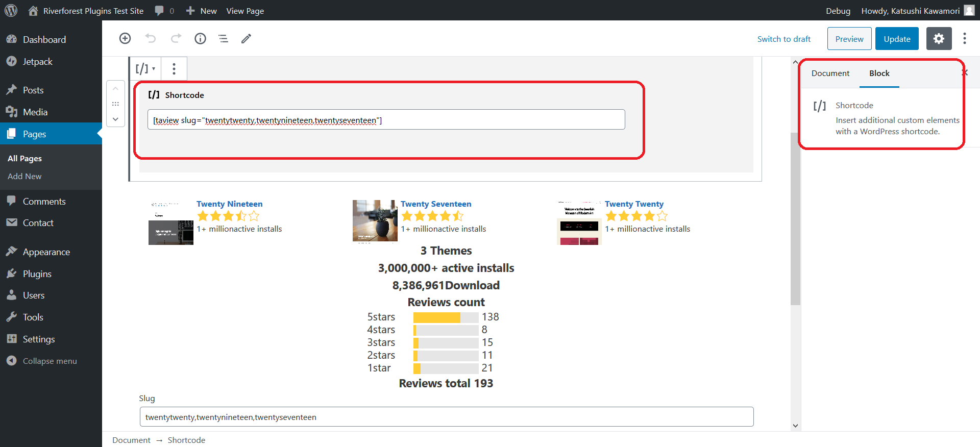
Task: Click the Update button
Action: coord(897,39)
